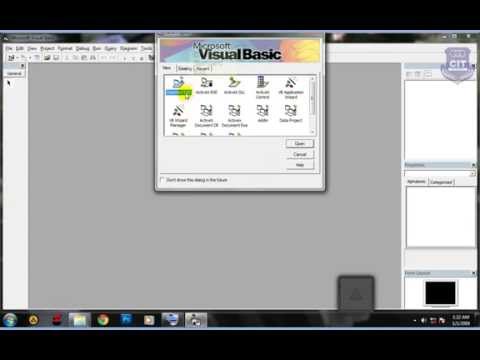Click the Open button in dialog
Image resolution: width=480 pixels, height=360 pixels.
click(300, 144)
